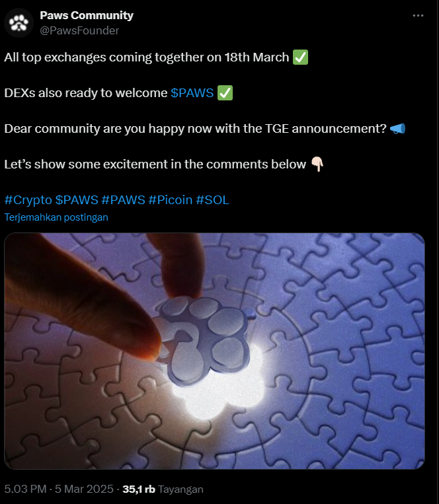This screenshot has height=504, width=439.
Task: Click the $PAWS cashtag after 'welcome'
Action: click(x=192, y=93)
